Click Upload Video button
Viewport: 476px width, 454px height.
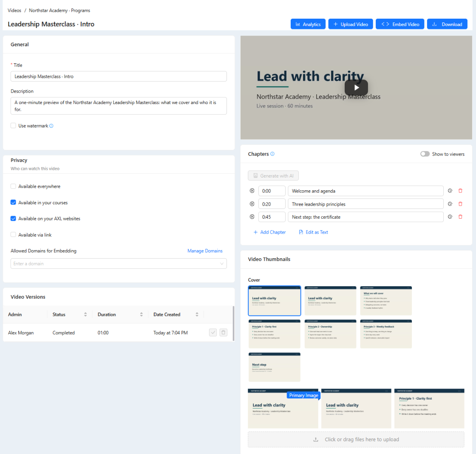351,24
